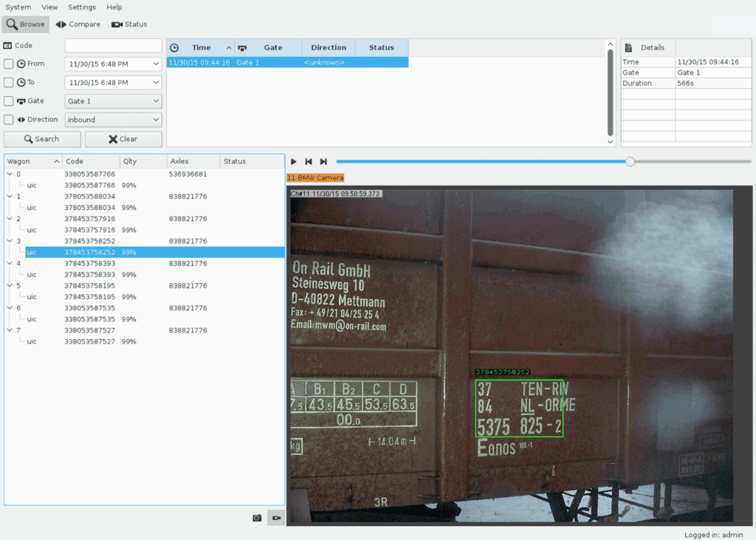This screenshot has width=756, height=540.
Task: Open the Settings menu
Action: 82,7
